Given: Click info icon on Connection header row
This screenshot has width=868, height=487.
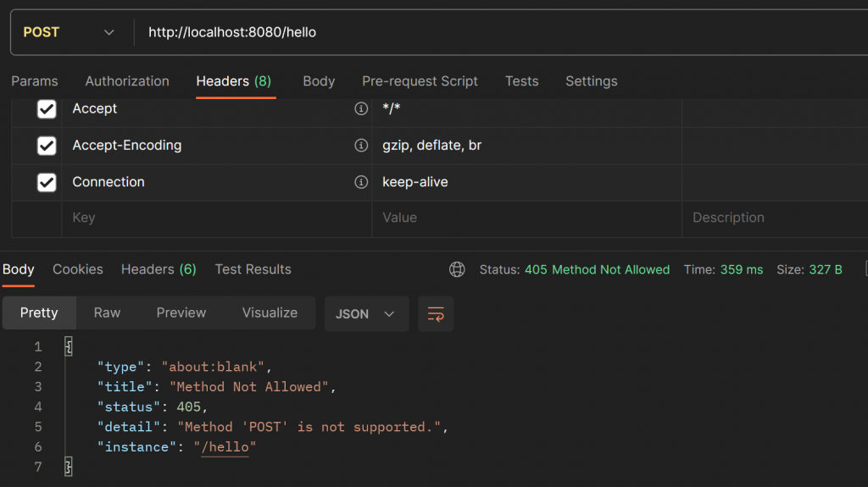Looking at the screenshot, I should point(360,182).
